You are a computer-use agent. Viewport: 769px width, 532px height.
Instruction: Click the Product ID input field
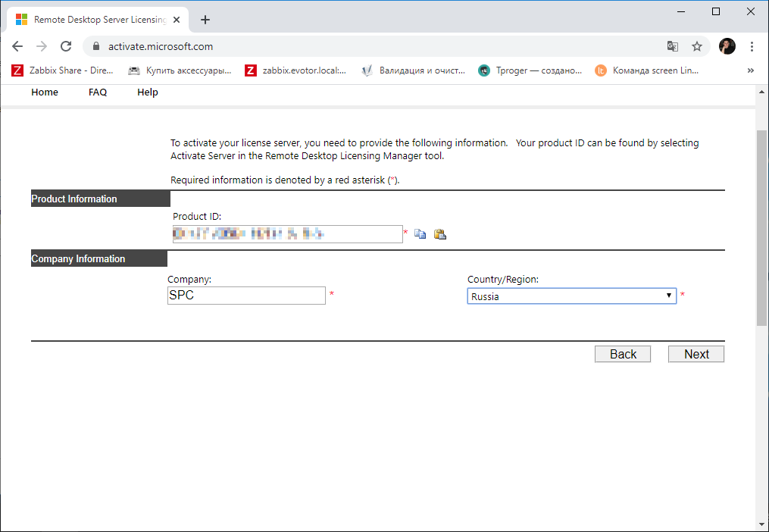[x=287, y=234]
